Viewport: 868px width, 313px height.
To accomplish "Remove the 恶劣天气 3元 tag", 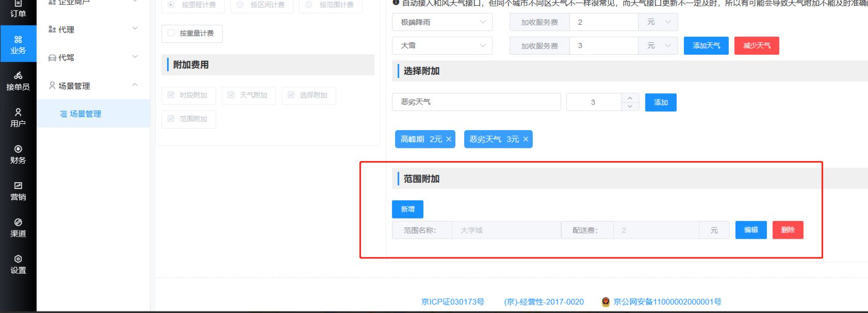I will [x=526, y=139].
